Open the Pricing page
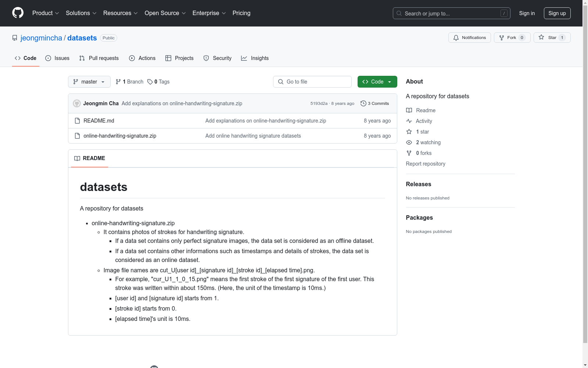Viewport: 588px width, 368px height. coord(241,13)
